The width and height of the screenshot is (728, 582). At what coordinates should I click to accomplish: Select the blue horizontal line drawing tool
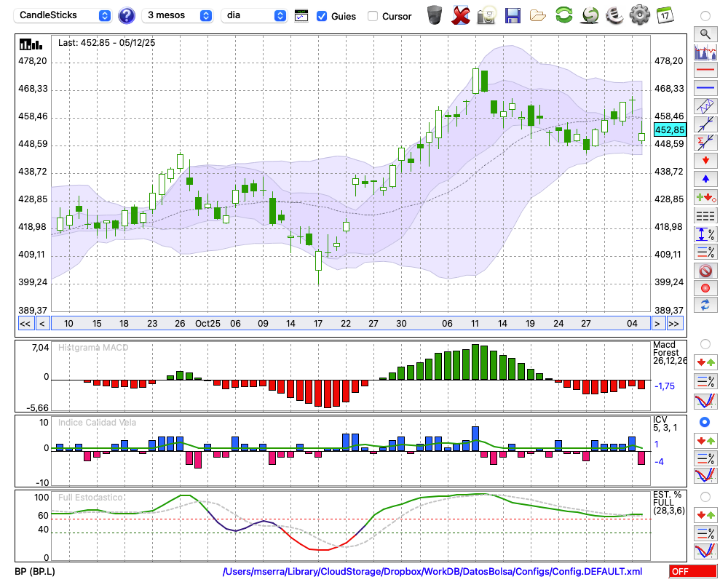pyautogui.click(x=705, y=87)
